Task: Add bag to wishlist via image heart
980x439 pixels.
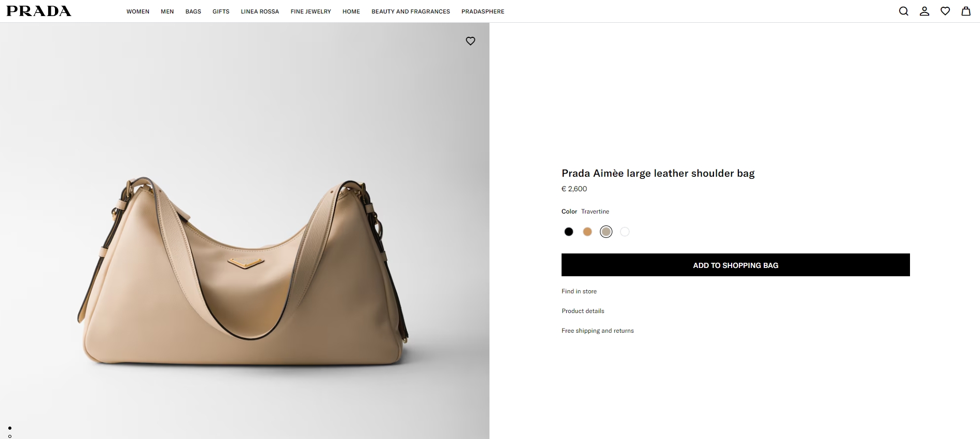Action: 470,41
